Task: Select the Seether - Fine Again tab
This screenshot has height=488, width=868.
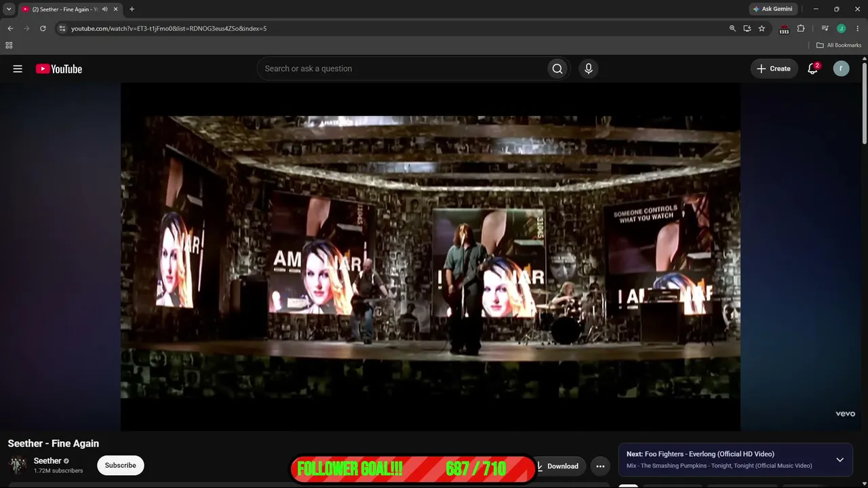Action: click(65, 9)
